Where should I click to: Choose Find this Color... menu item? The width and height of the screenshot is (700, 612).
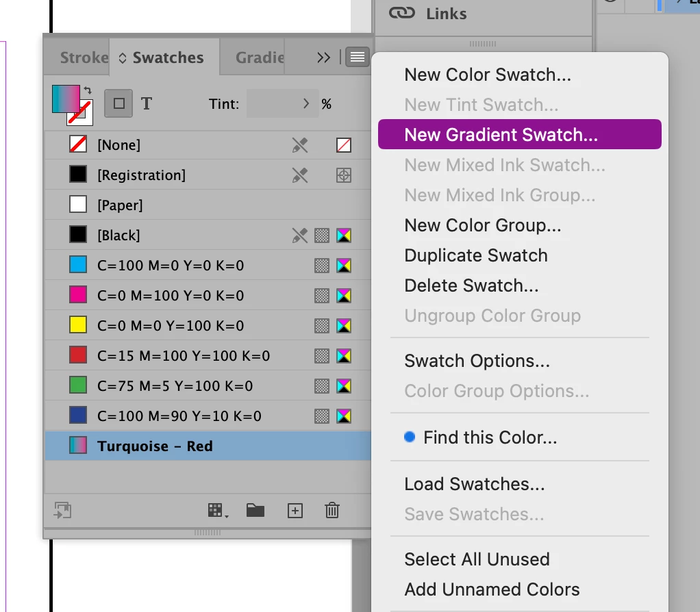point(520,437)
